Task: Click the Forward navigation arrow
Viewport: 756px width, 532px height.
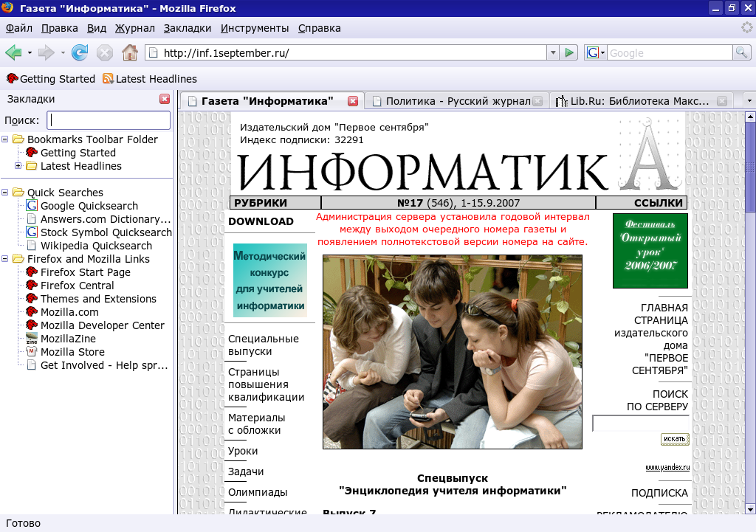Action: coord(44,52)
